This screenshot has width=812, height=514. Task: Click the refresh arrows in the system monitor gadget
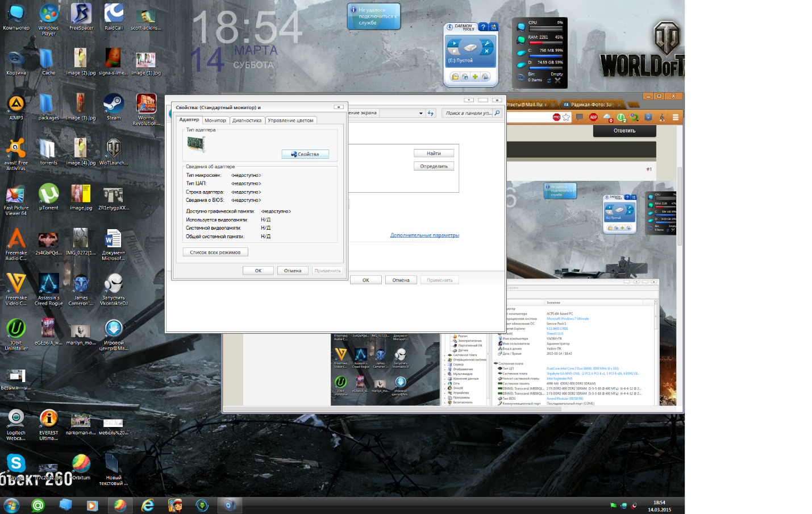pyautogui.click(x=549, y=81)
